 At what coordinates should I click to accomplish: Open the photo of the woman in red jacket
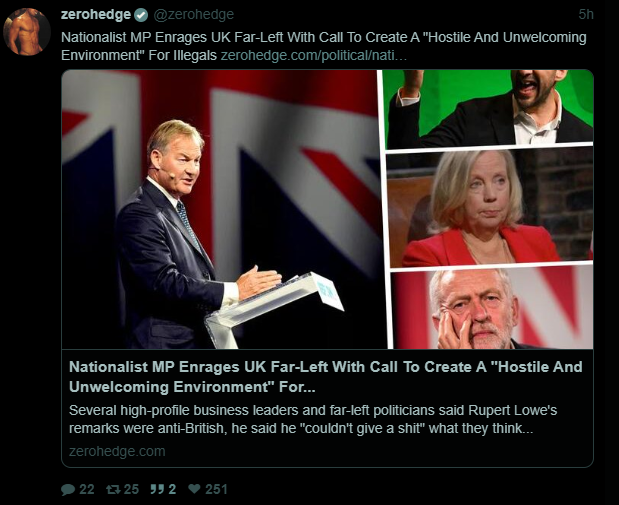click(490, 208)
